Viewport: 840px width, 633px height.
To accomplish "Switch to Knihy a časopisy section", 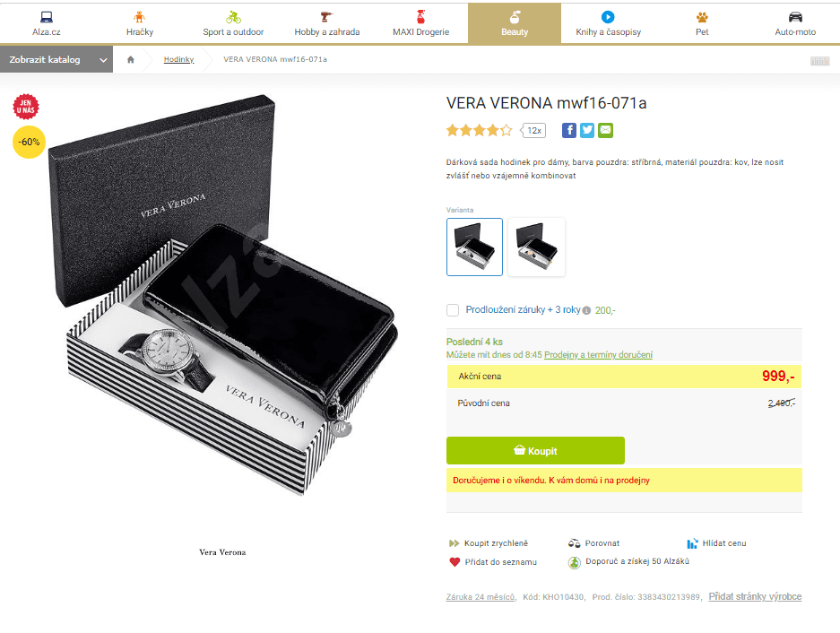I will pos(608,23).
